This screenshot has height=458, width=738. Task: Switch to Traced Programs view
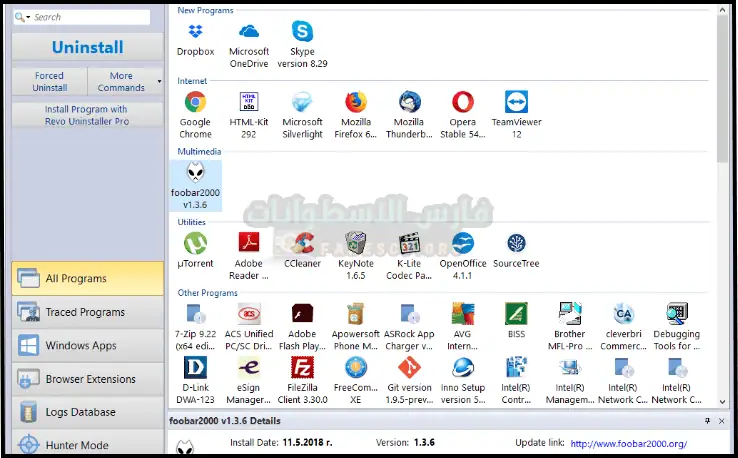tap(87, 312)
